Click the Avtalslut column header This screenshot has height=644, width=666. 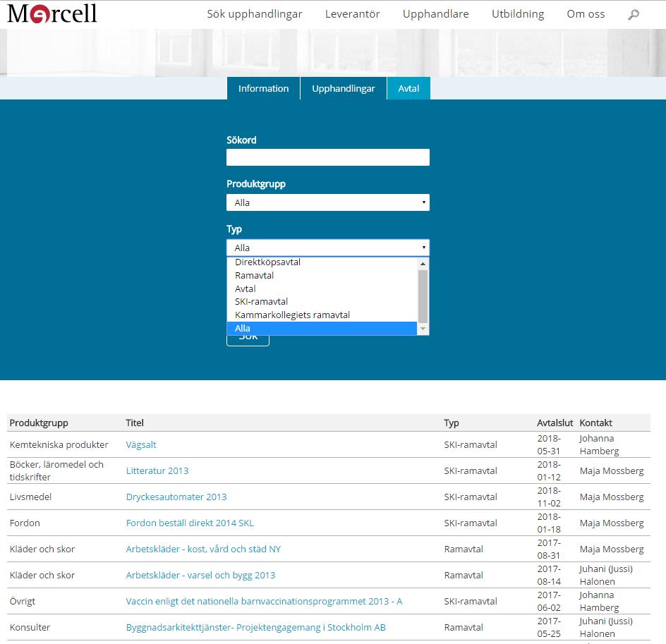(x=555, y=423)
